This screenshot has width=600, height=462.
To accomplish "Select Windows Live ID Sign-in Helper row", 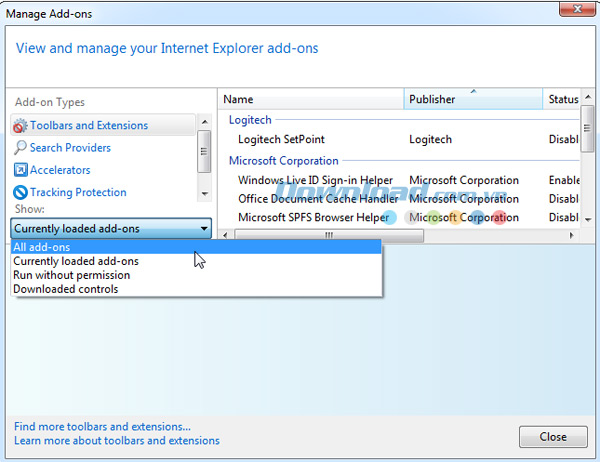I will pyautogui.click(x=315, y=181).
